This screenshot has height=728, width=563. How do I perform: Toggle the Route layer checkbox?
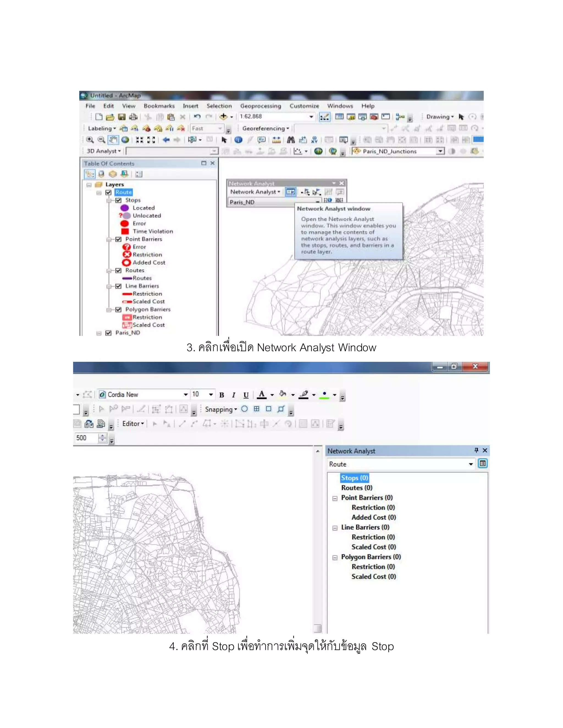pyautogui.click(x=108, y=193)
